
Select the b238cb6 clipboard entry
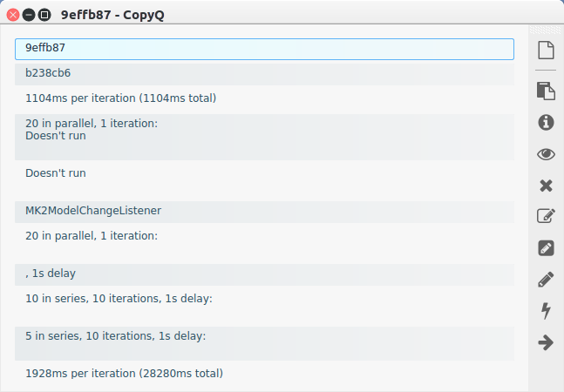(264, 74)
